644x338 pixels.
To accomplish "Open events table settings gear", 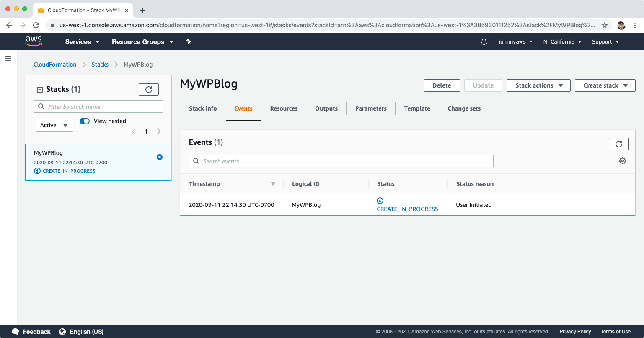I will pyautogui.click(x=623, y=161).
